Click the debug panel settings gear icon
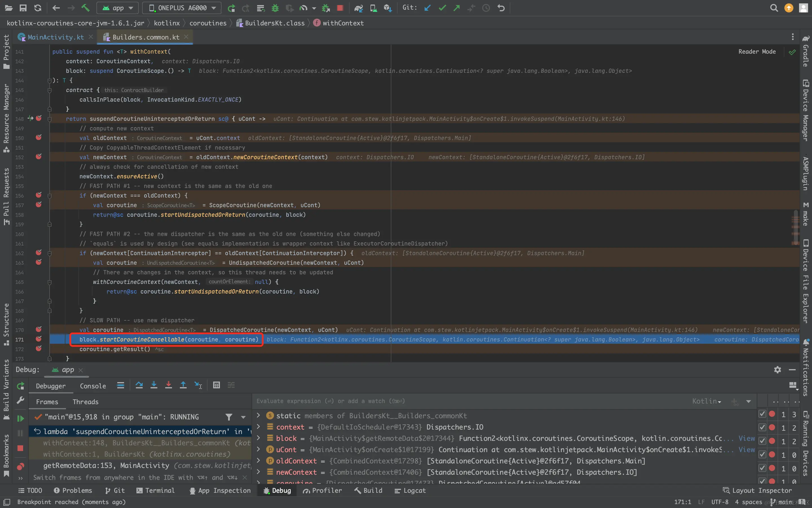Image resolution: width=812 pixels, height=508 pixels. click(x=777, y=370)
